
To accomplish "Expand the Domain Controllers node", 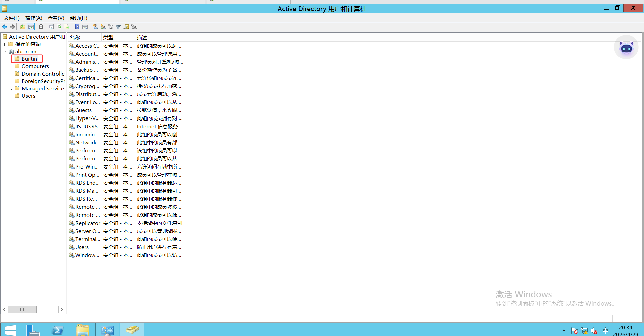I will click(x=11, y=74).
